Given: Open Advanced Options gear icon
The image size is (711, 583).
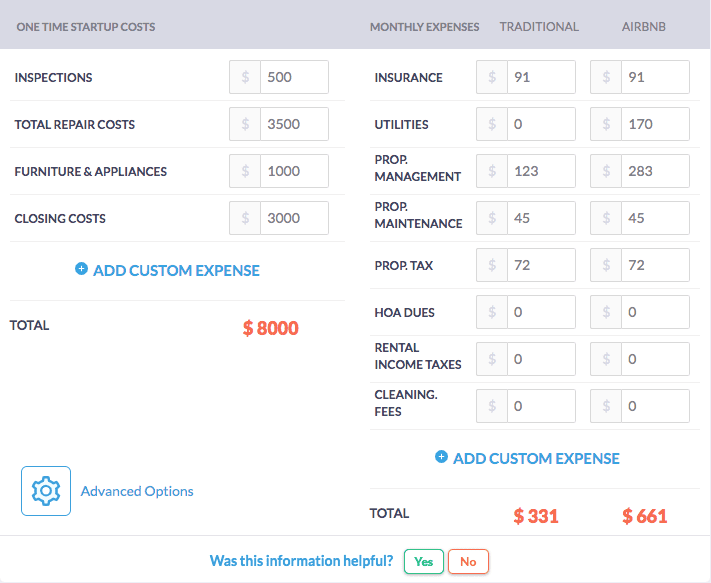Looking at the screenshot, I should point(46,491).
